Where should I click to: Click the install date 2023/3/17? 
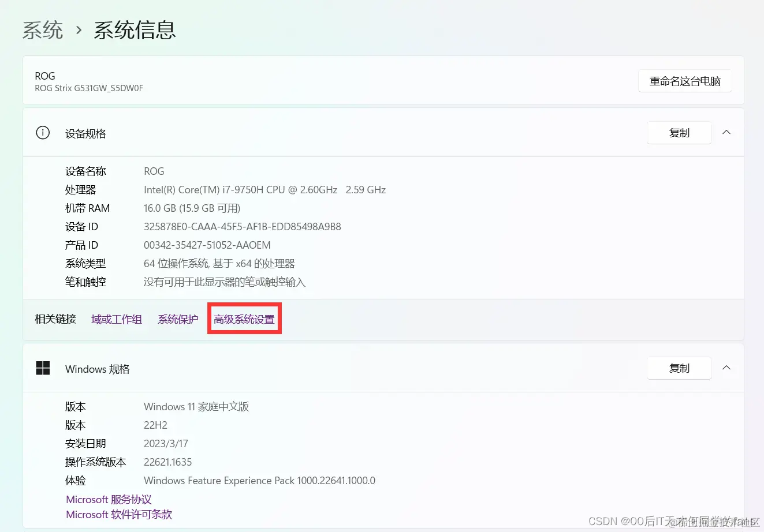coord(166,444)
